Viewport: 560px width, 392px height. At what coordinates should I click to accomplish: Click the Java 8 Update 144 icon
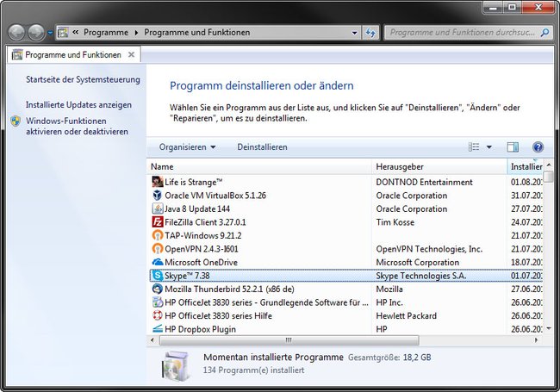158,208
